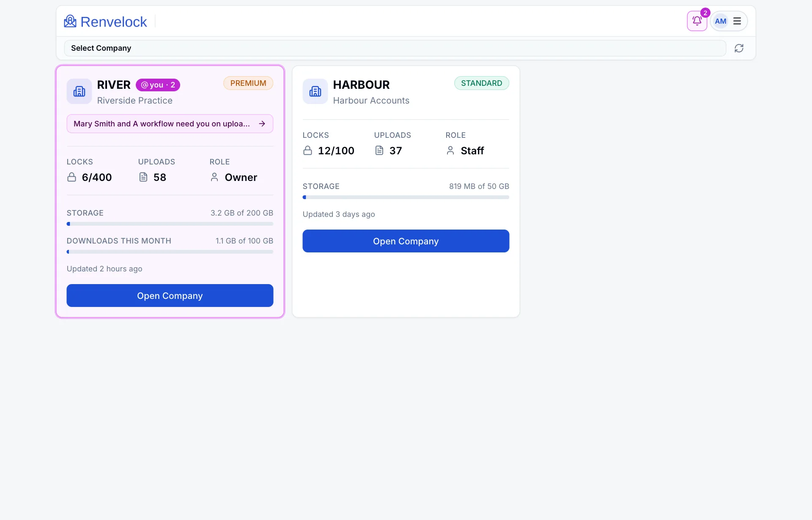This screenshot has width=812, height=520.
Task: Click the Updated 3 days ago text
Action: coord(339,214)
